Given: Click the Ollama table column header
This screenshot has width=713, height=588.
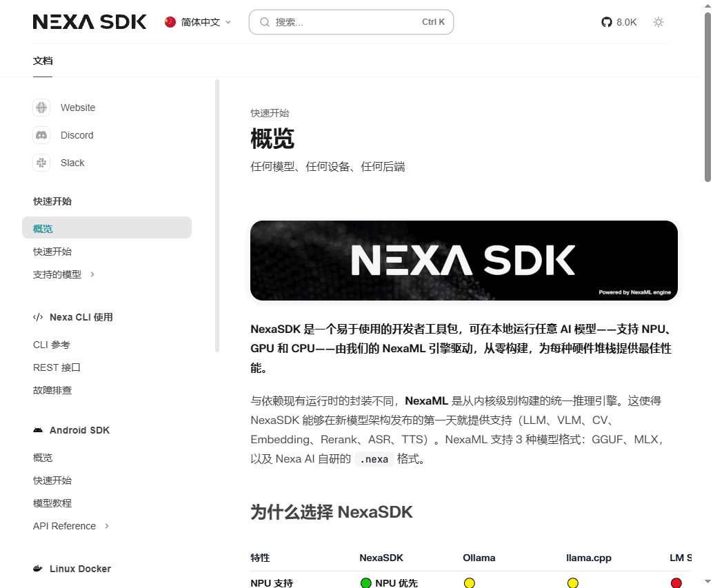Looking at the screenshot, I should 479,558.
